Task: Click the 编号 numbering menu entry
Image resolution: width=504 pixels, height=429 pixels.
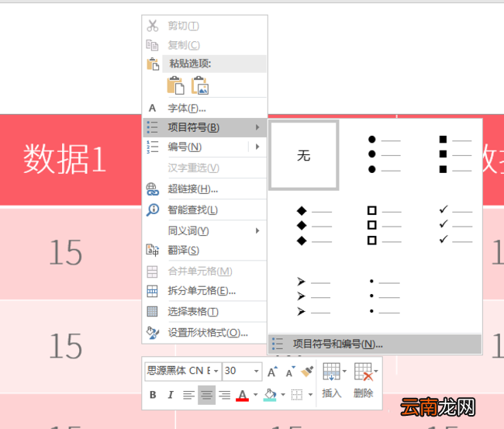Action: 195,147
